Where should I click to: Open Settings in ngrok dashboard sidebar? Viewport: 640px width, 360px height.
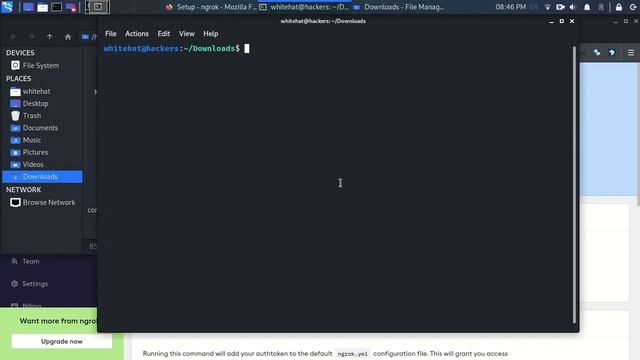click(29, 284)
